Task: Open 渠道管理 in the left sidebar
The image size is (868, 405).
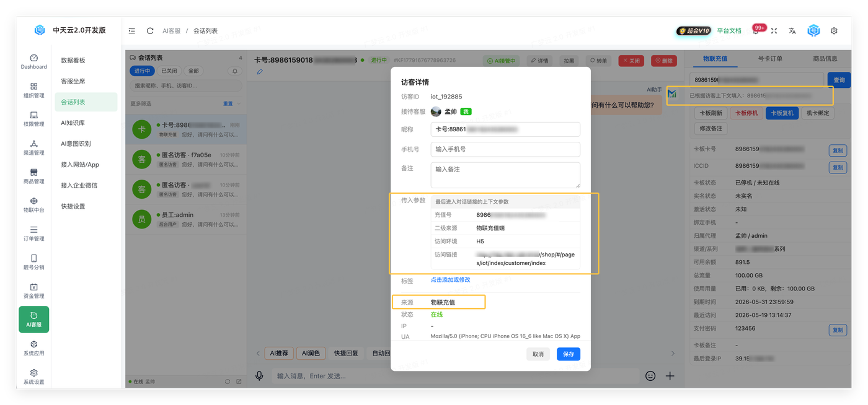Action: [x=33, y=147]
